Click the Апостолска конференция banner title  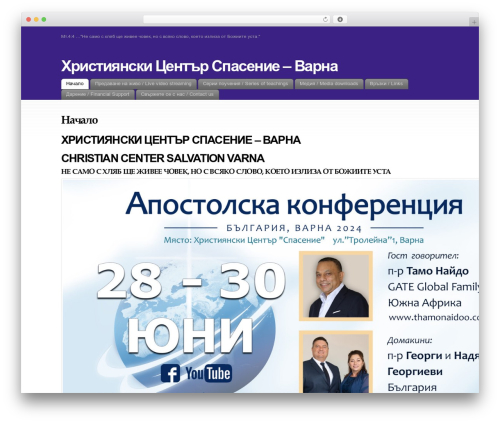pyautogui.click(x=294, y=205)
